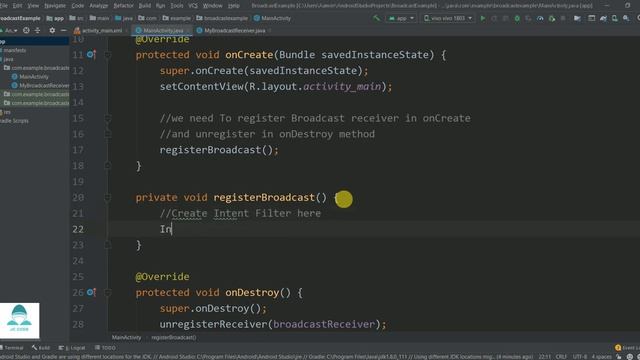The height and width of the screenshot is (360, 640).
Task: Click the broadcastexample breadcrumb in the navigation bar
Action: pos(222,18)
